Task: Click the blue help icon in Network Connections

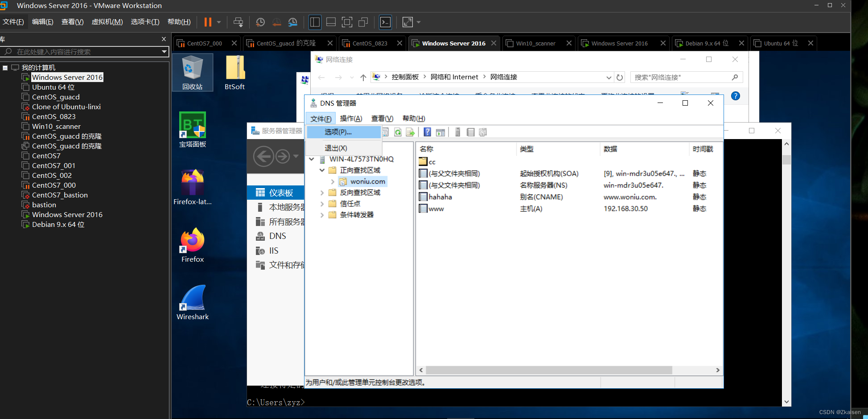Action: coord(736,96)
